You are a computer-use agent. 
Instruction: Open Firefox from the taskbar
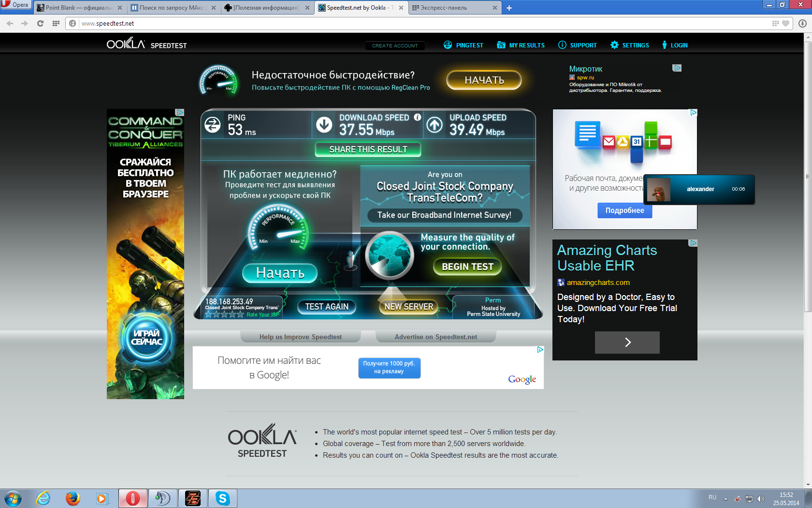coord(73,498)
